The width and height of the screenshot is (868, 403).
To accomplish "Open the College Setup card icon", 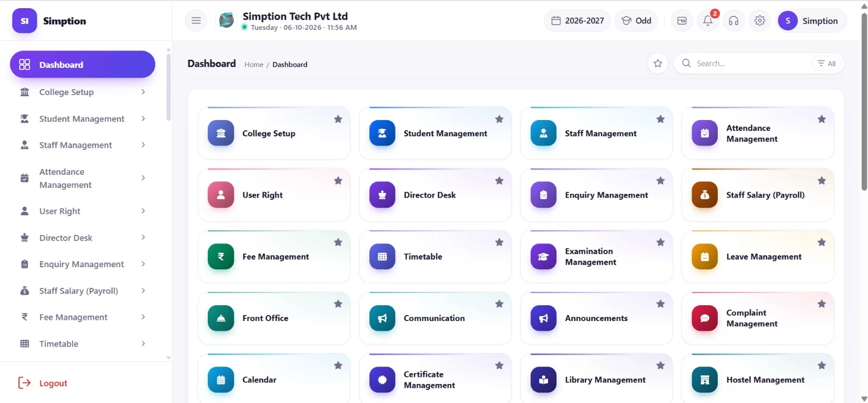I will (x=221, y=133).
